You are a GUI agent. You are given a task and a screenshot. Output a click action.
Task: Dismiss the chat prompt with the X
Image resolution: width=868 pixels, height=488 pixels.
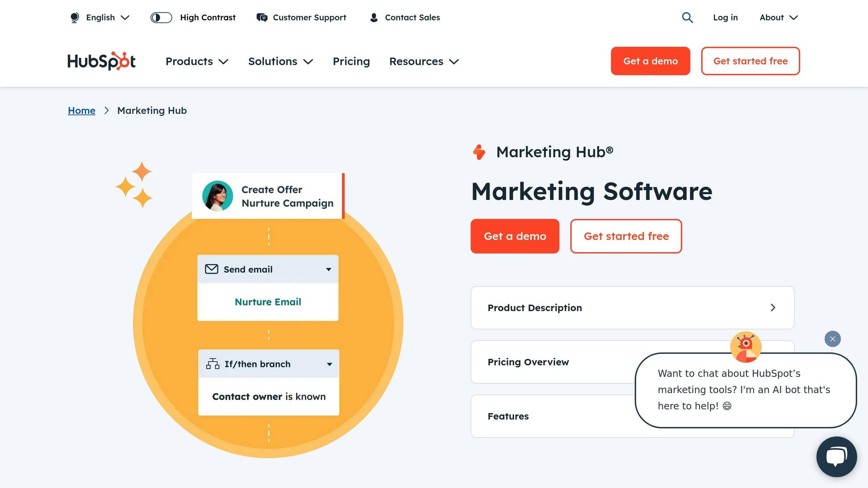point(832,339)
